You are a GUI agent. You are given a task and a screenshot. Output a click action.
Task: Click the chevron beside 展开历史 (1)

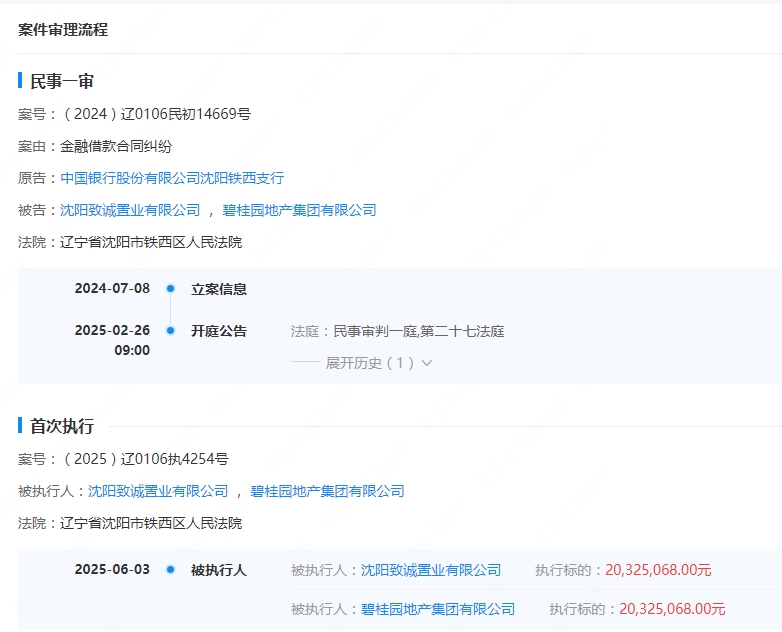coord(426,363)
